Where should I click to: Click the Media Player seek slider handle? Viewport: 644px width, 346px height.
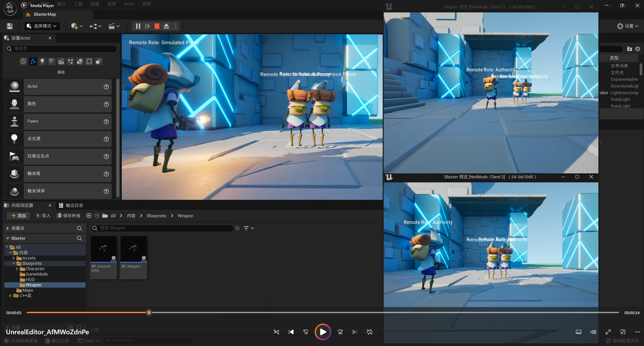pos(149,312)
